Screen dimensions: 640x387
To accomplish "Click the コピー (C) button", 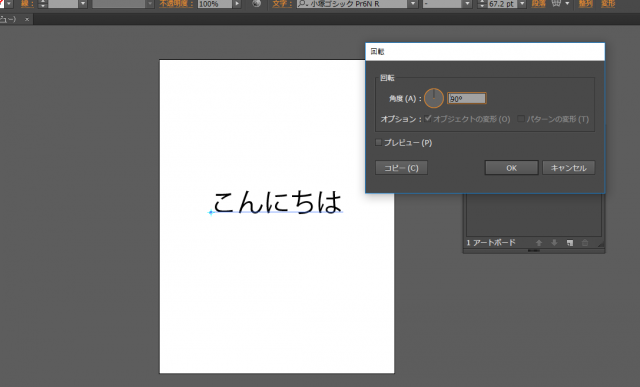I will [401, 168].
